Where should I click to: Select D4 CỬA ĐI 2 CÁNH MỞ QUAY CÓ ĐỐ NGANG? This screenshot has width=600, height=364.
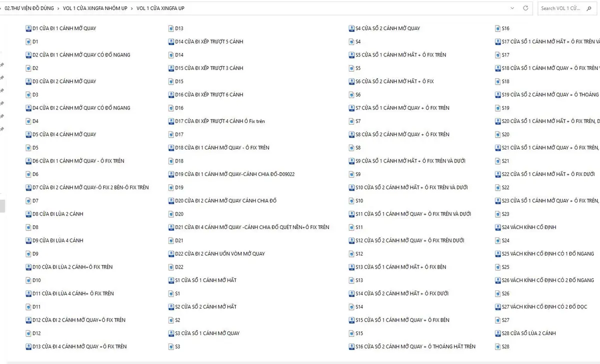[x=78, y=108]
